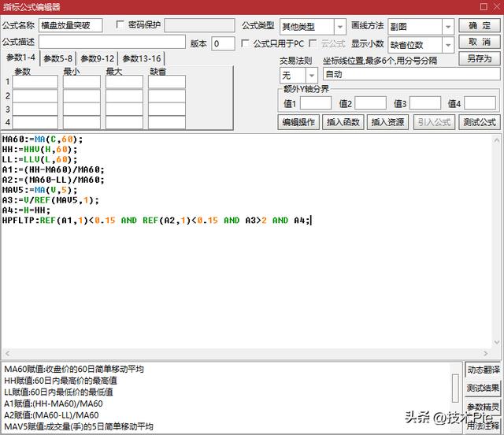Check the 云公式 option

click(x=313, y=43)
